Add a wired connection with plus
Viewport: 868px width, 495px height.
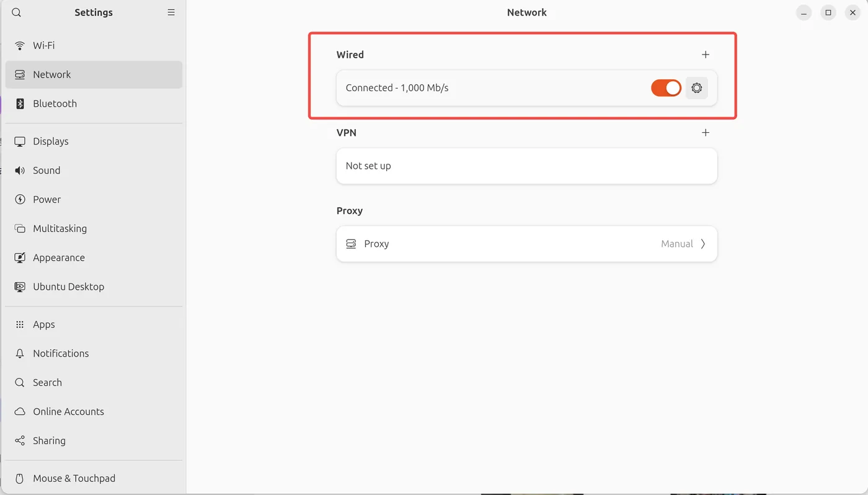click(x=706, y=55)
